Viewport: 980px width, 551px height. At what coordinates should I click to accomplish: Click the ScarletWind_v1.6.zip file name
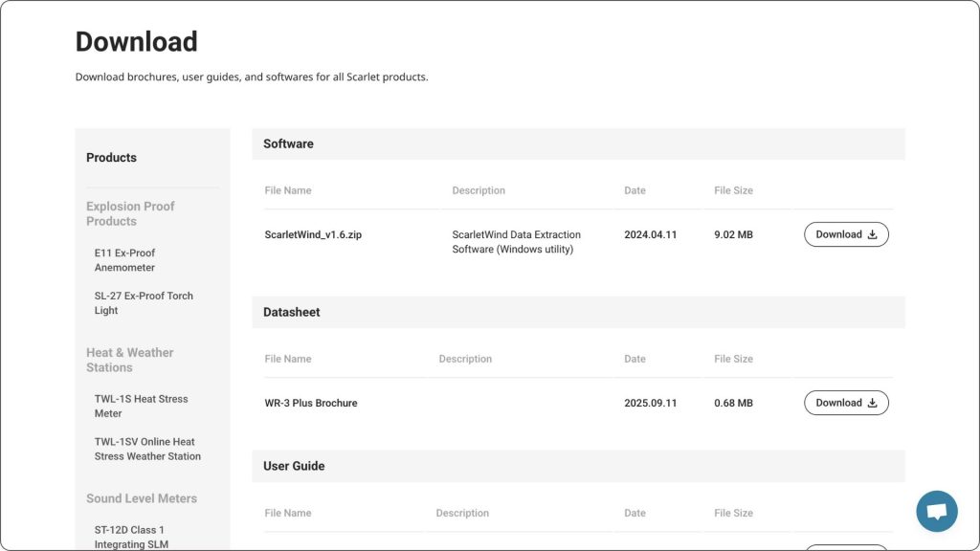313,234
